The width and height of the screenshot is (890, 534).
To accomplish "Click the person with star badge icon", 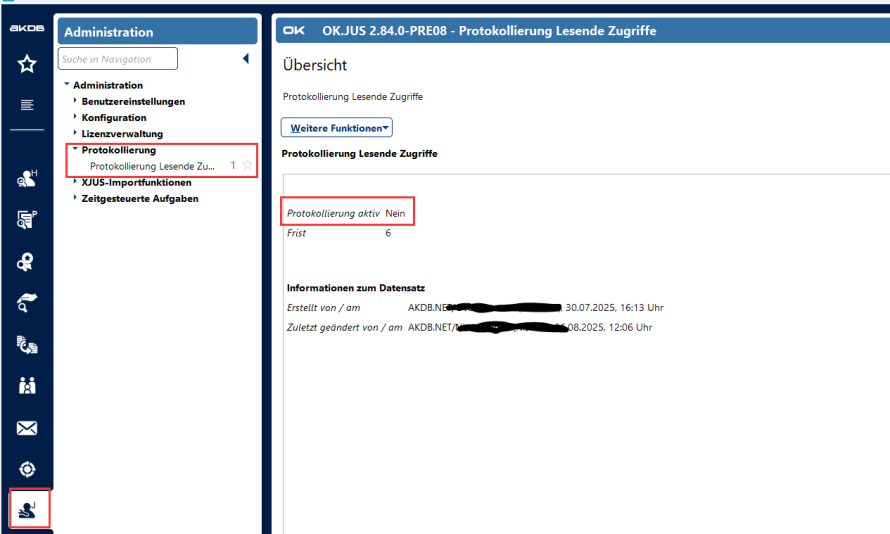I will [x=26, y=262].
